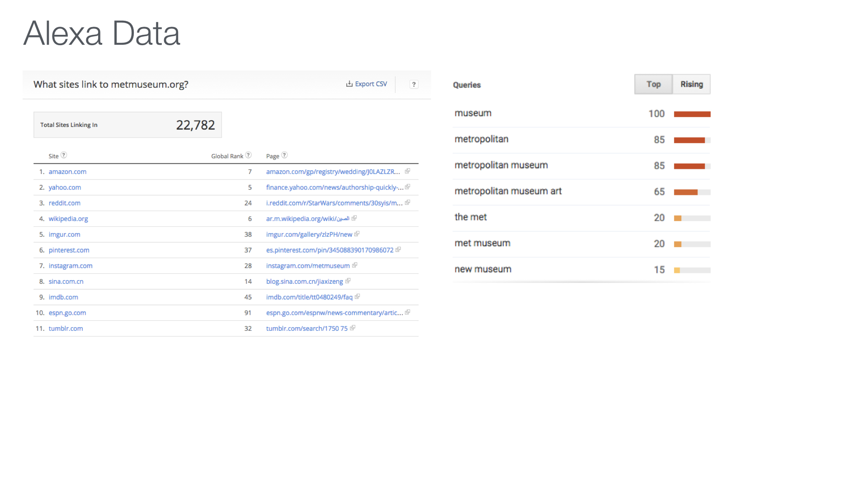This screenshot has width=868, height=488.
Task: Click the 22,782 total sites value
Action: [195, 125]
